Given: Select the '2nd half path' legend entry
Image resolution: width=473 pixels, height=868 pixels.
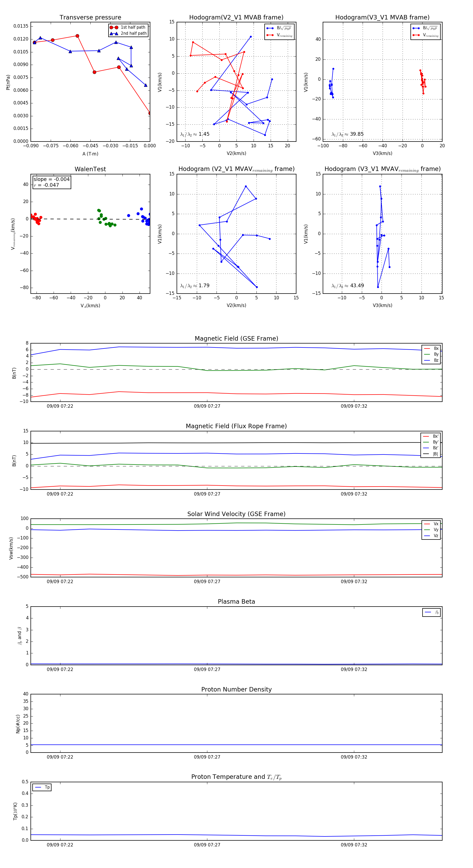Looking at the screenshot, I should (128, 33).
